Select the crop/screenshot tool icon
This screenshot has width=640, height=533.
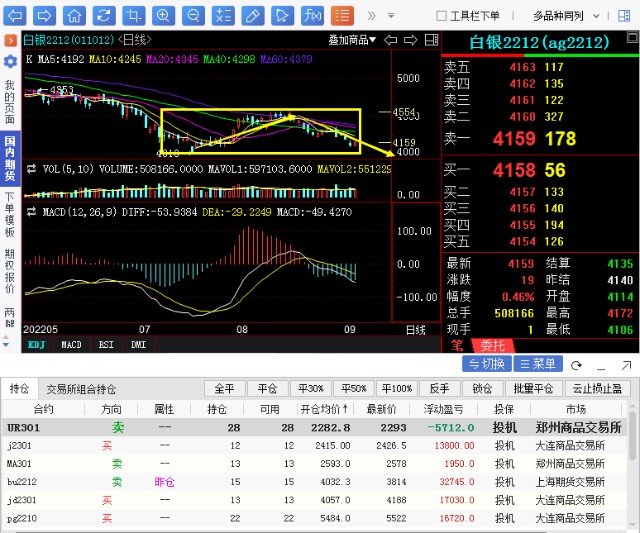tap(134, 16)
